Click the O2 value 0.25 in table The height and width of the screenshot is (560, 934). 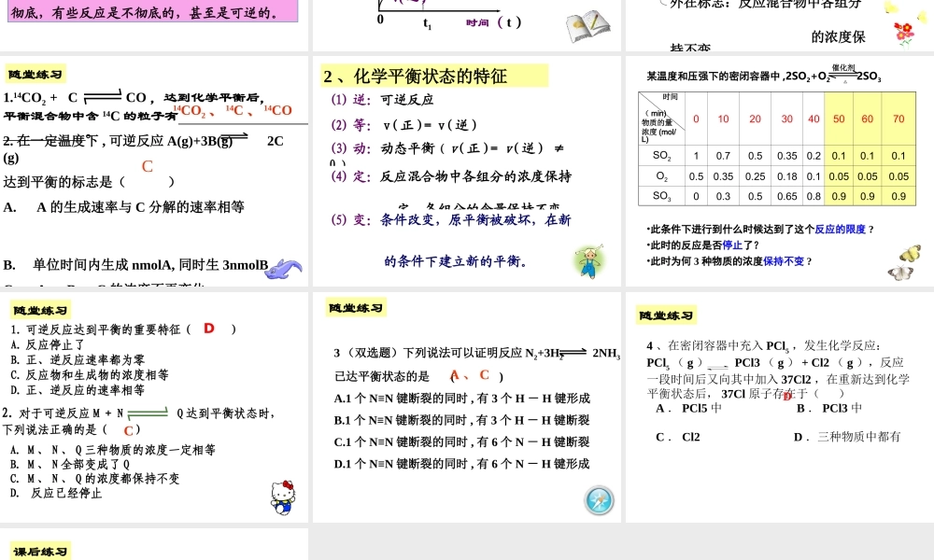755,176
